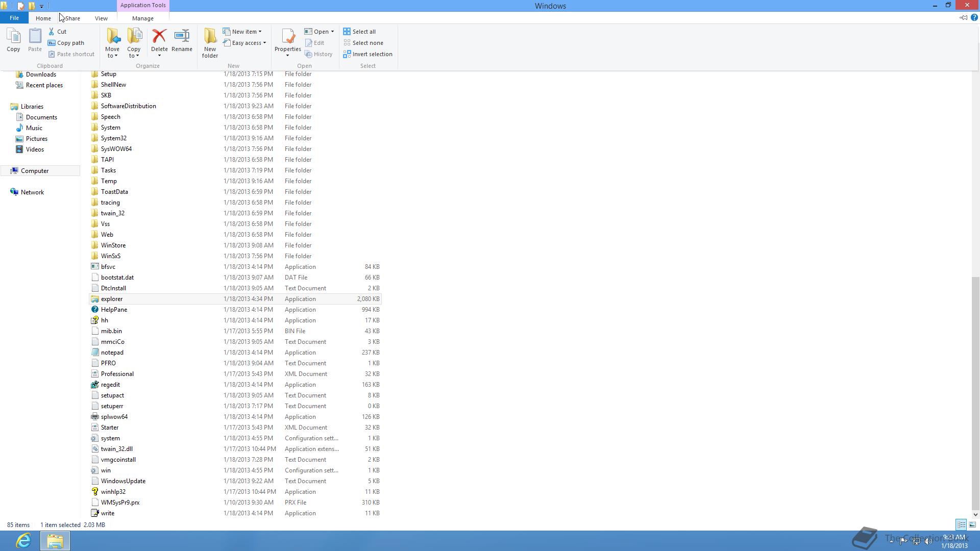Screen dimensions: 980x551
Task: Select Documents library
Action: [x=41, y=117]
